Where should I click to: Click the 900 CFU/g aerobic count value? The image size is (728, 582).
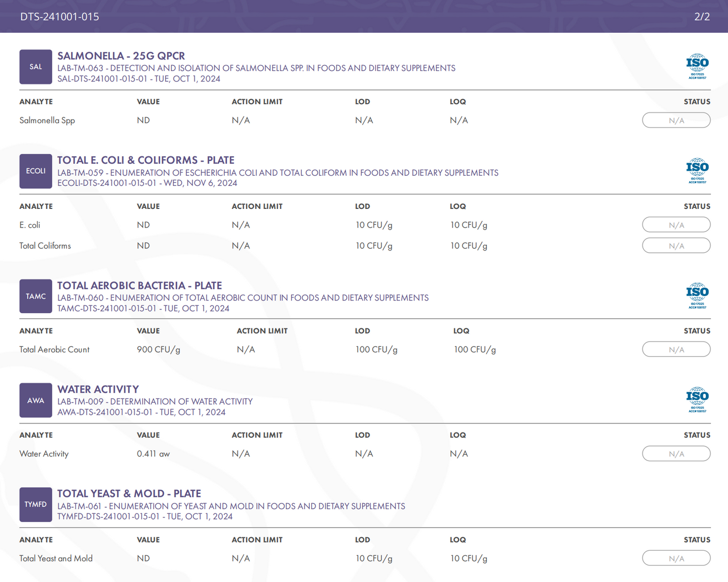pyautogui.click(x=158, y=349)
